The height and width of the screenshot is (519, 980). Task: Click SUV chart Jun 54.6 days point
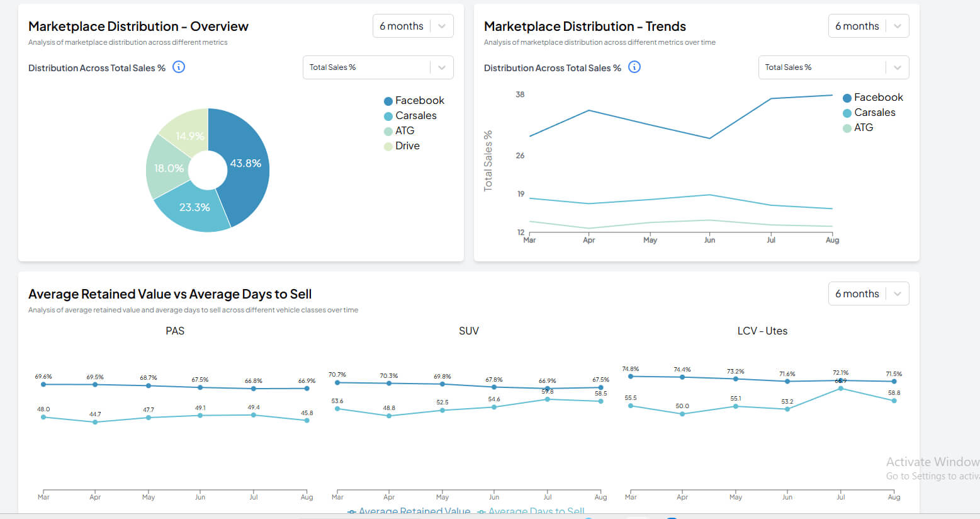coord(494,407)
